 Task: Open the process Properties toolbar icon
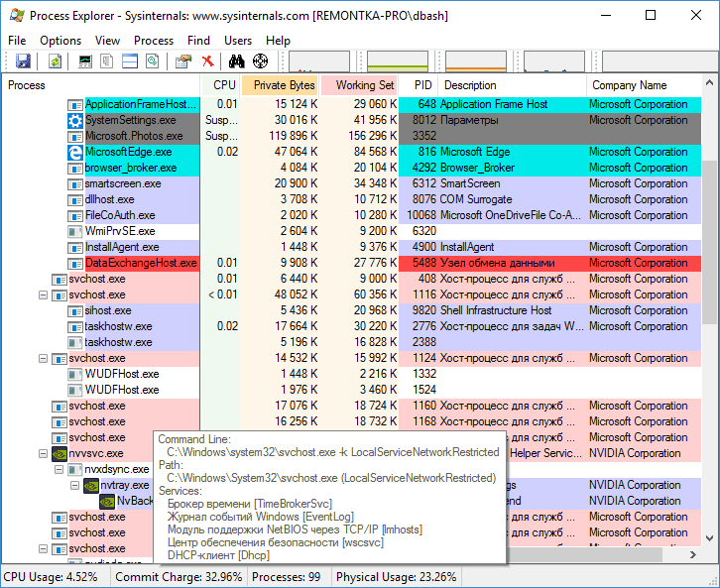(183, 61)
